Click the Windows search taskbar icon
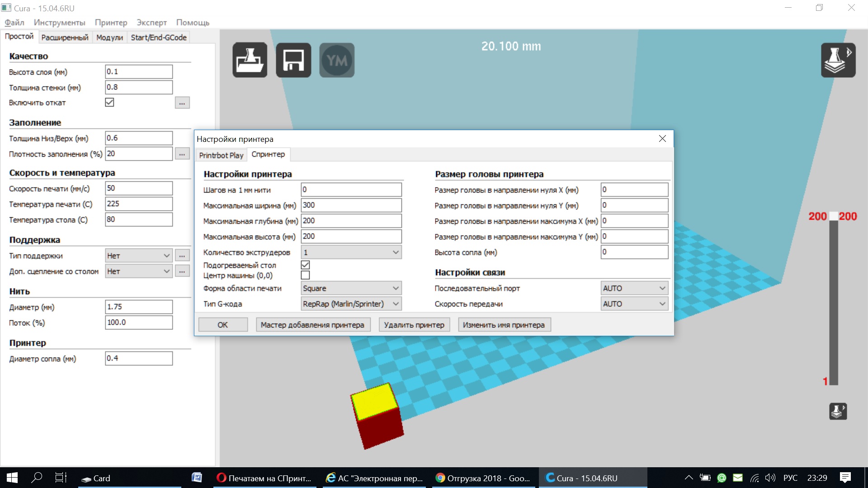Image resolution: width=868 pixels, height=488 pixels. click(x=37, y=478)
